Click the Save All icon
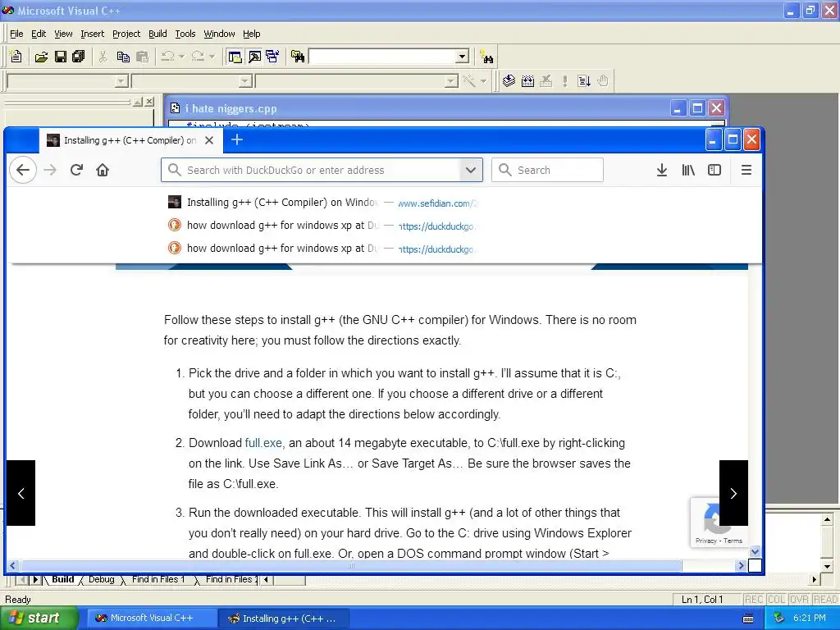The height and width of the screenshot is (630, 840). click(79, 57)
